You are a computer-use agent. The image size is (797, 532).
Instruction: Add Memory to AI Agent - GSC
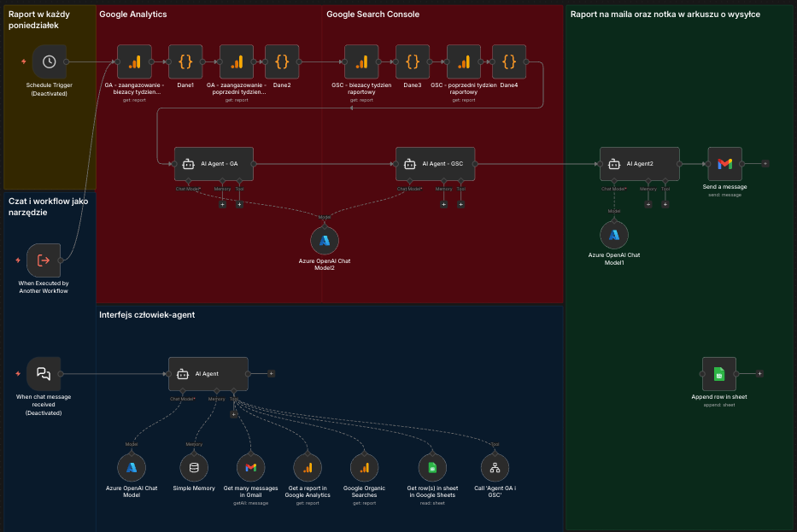pyautogui.click(x=443, y=204)
